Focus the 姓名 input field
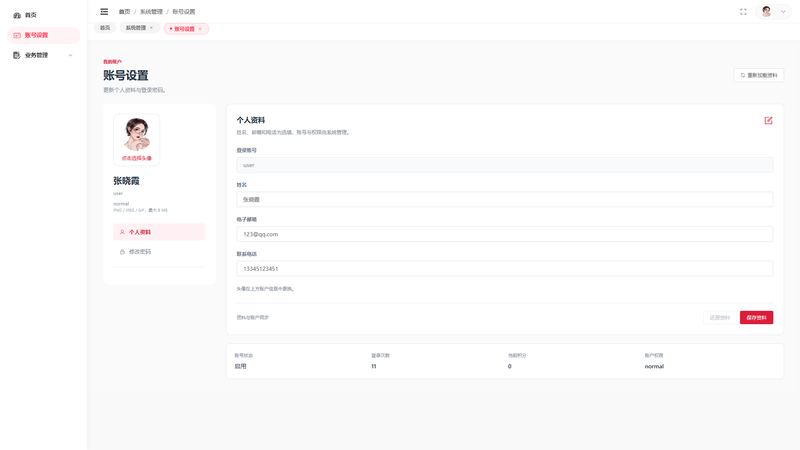 click(505, 199)
